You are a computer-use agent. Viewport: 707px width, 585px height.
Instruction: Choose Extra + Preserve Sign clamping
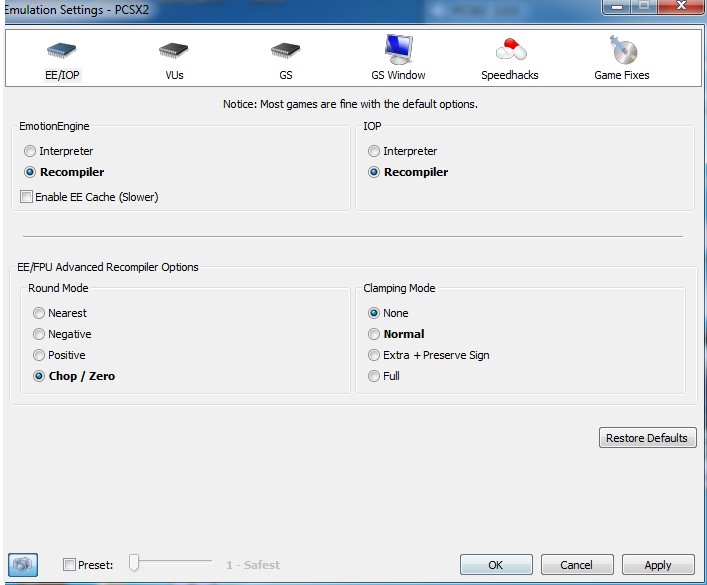(374, 355)
